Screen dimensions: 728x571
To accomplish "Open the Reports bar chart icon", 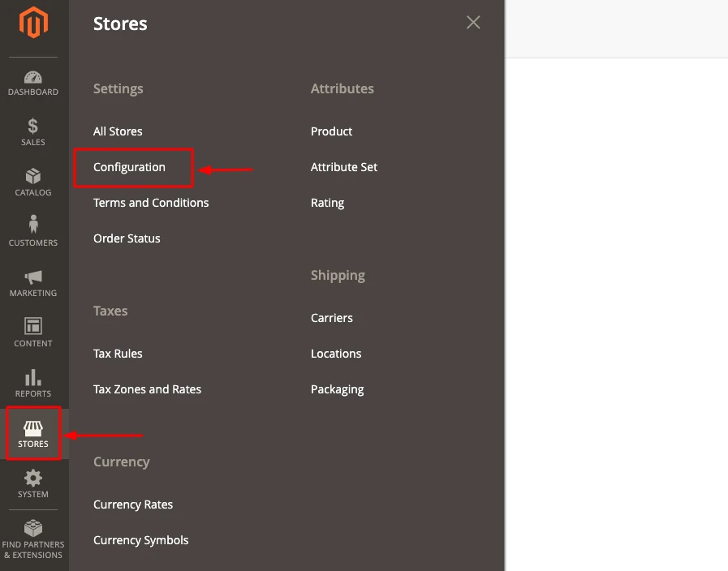I will tap(33, 377).
